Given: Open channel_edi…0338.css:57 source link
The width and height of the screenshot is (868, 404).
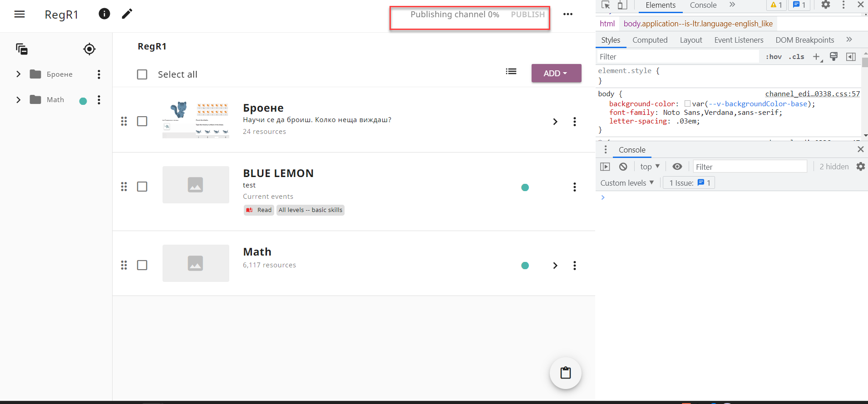Looking at the screenshot, I should 813,94.
